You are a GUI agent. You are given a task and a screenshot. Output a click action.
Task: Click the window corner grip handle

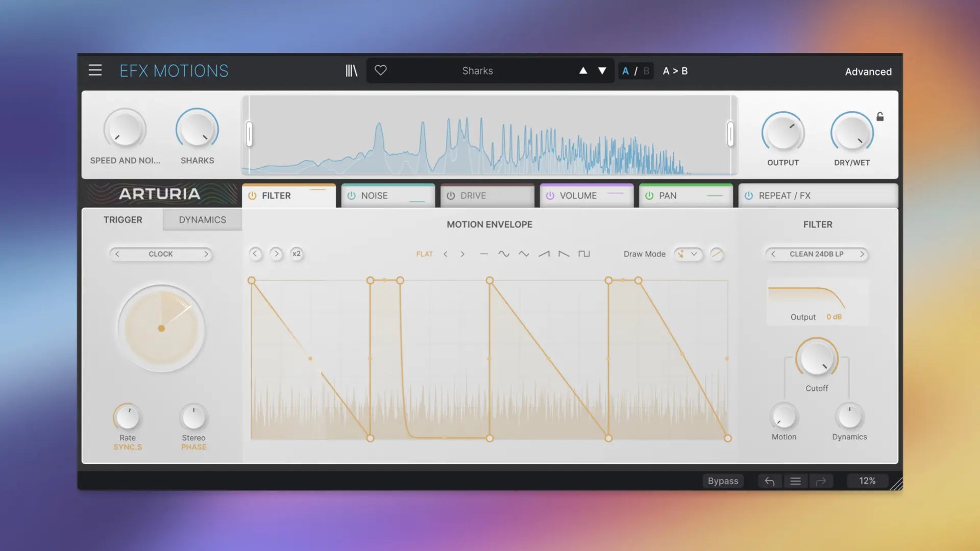pos(896,484)
